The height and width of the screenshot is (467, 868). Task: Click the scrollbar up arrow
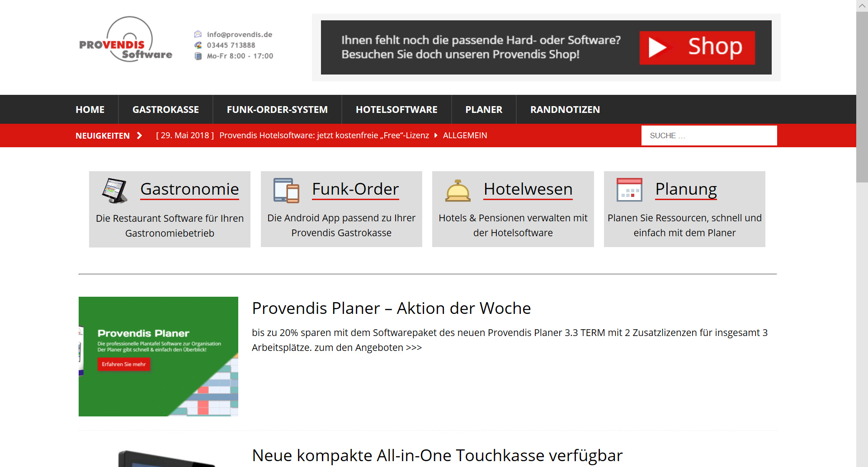(862, 5)
